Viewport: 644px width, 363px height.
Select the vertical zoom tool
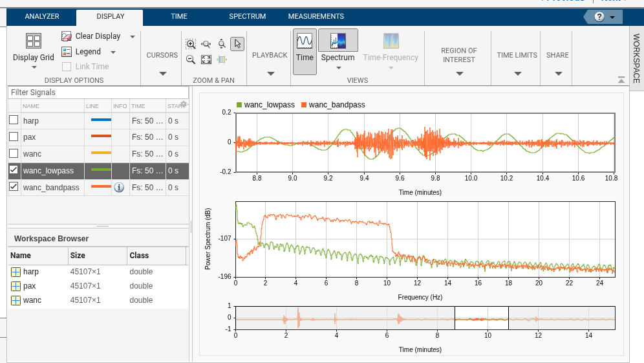pos(222,44)
